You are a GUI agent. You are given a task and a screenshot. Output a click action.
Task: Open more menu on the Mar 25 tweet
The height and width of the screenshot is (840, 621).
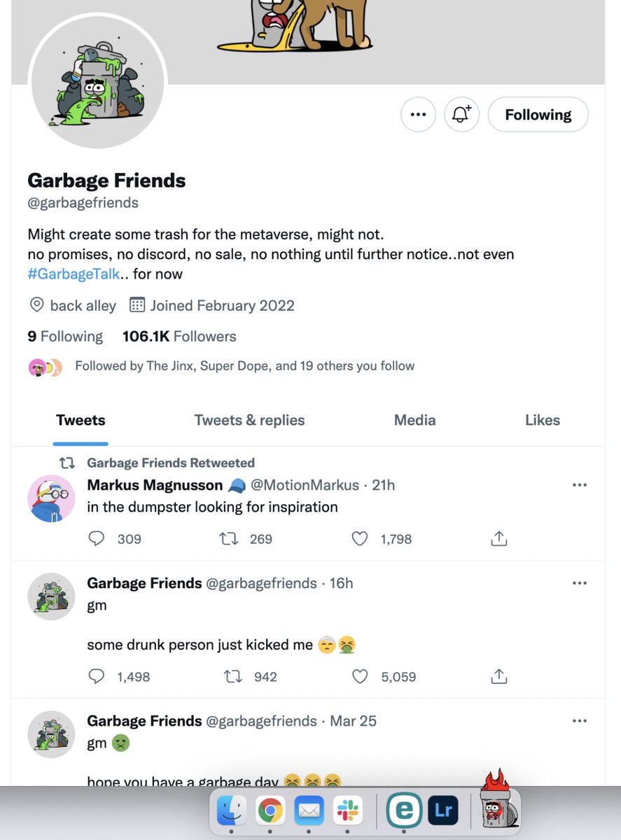click(x=580, y=721)
